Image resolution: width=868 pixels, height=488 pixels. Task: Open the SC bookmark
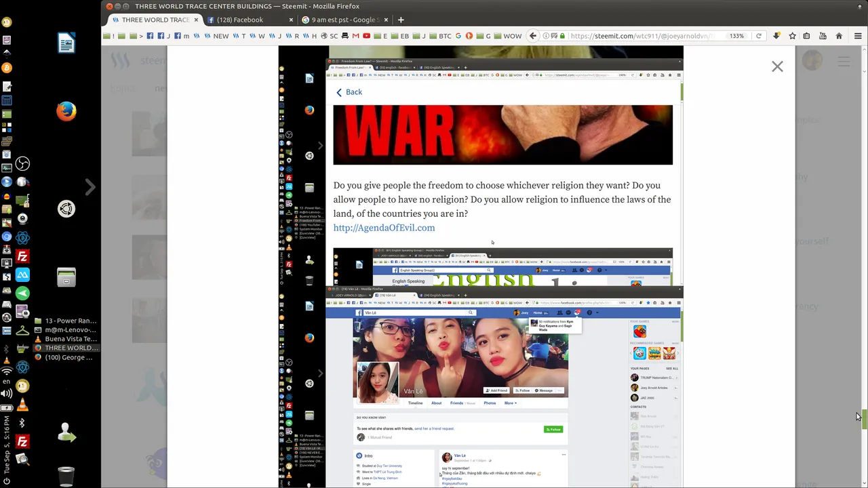[x=330, y=36]
